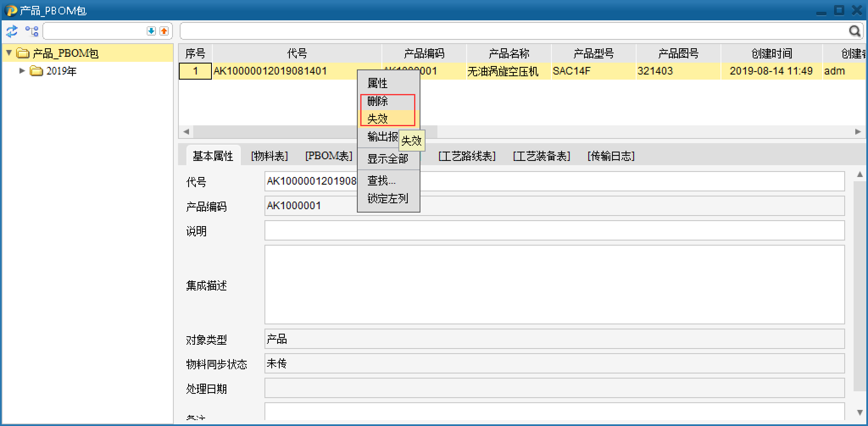Choose 删除 from the context menu
868x426 pixels.
[x=389, y=101]
